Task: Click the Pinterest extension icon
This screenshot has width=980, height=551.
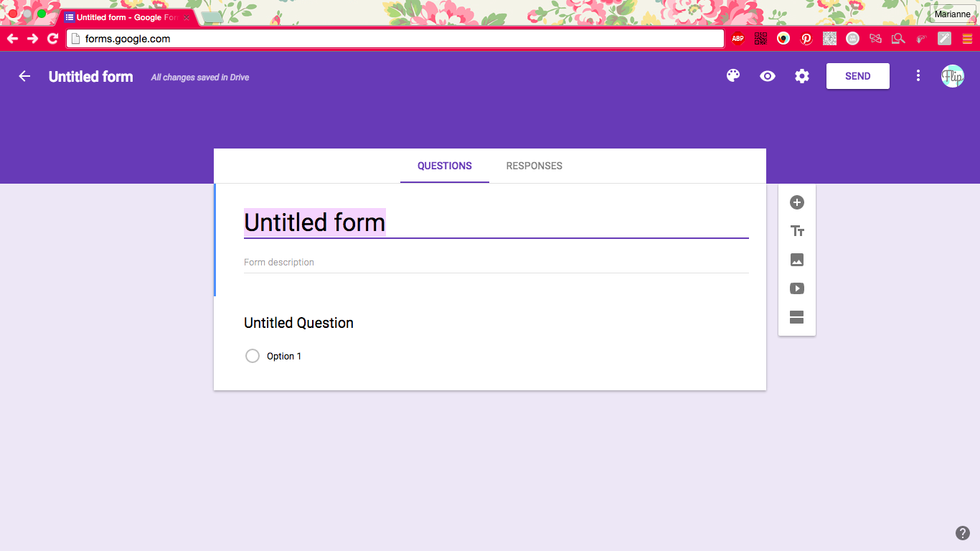Action: (806, 39)
